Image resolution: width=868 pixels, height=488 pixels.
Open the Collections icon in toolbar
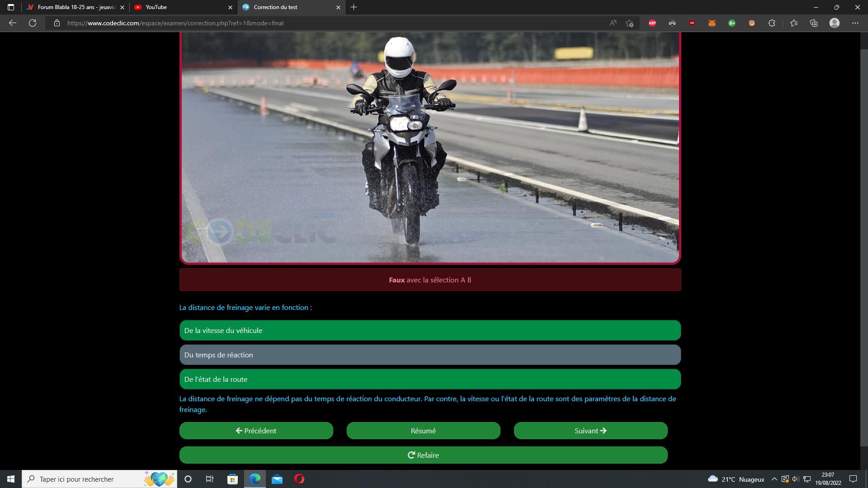pyautogui.click(x=814, y=23)
